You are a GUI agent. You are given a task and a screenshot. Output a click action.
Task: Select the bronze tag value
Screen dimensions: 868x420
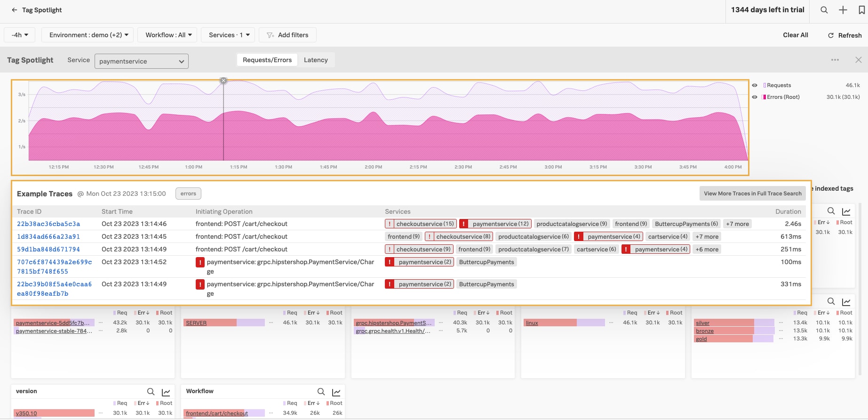click(705, 331)
